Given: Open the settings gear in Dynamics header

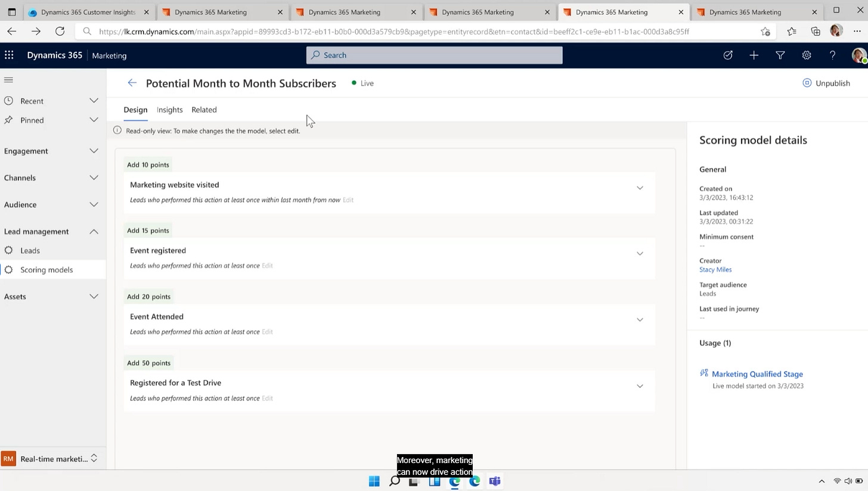Looking at the screenshot, I should 807,55.
